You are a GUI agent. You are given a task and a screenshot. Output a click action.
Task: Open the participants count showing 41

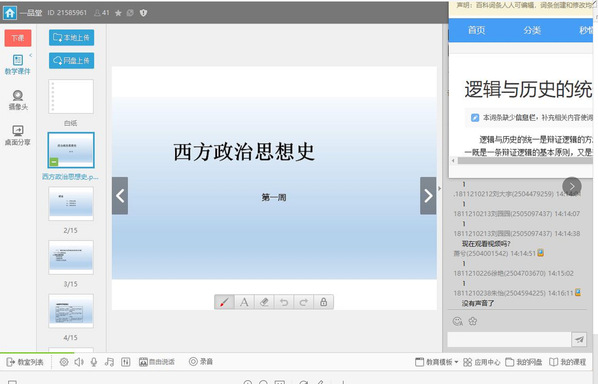click(x=102, y=13)
